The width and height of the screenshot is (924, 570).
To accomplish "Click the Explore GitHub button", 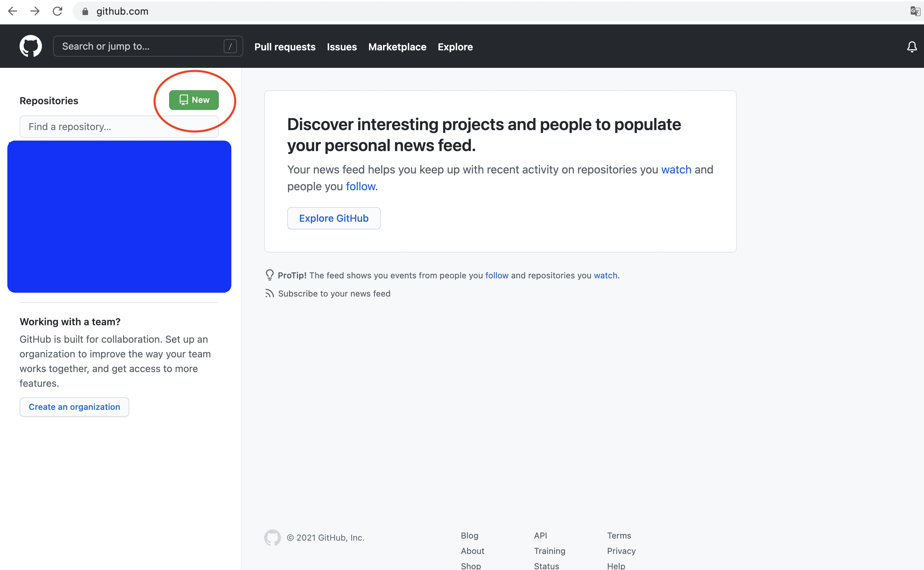I will click(334, 218).
